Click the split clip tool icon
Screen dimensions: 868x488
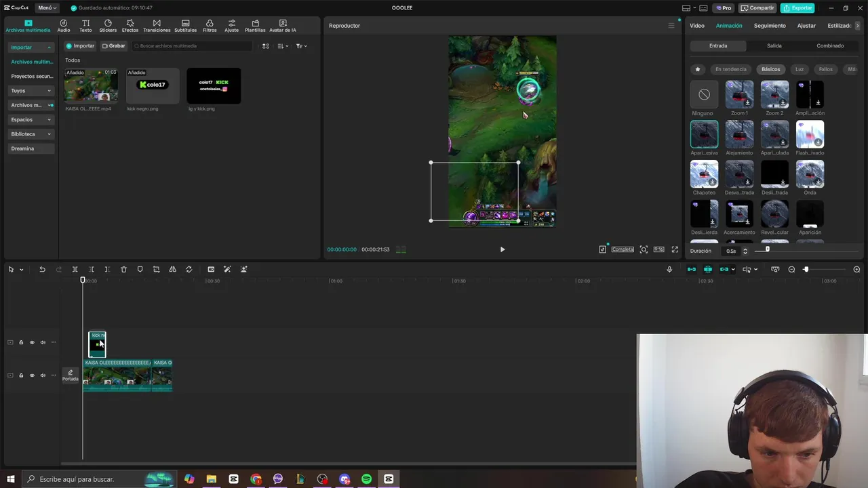[x=75, y=269]
